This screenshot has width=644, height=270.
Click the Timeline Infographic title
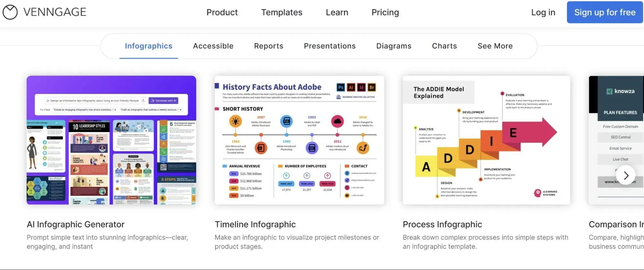[255, 224]
